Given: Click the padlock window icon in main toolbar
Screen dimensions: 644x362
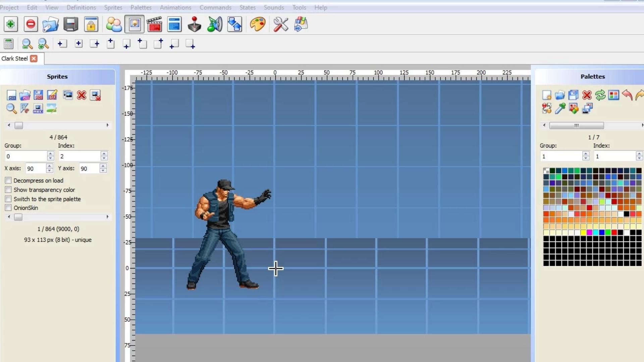Looking at the screenshot, I should click(91, 24).
